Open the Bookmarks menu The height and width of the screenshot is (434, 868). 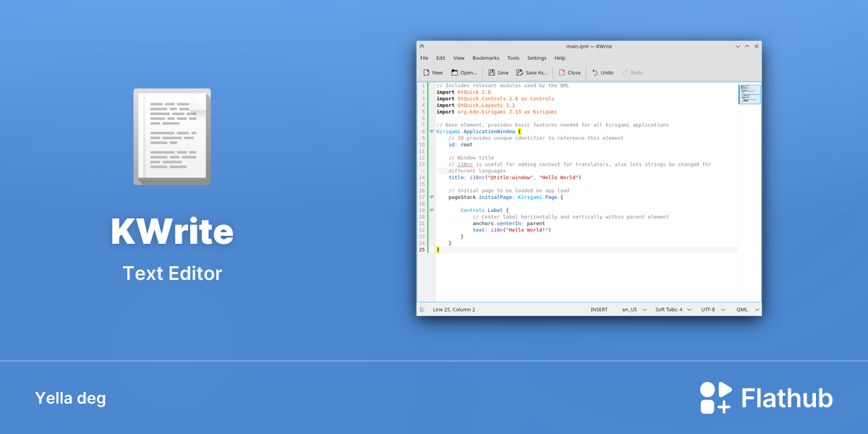click(486, 58)
